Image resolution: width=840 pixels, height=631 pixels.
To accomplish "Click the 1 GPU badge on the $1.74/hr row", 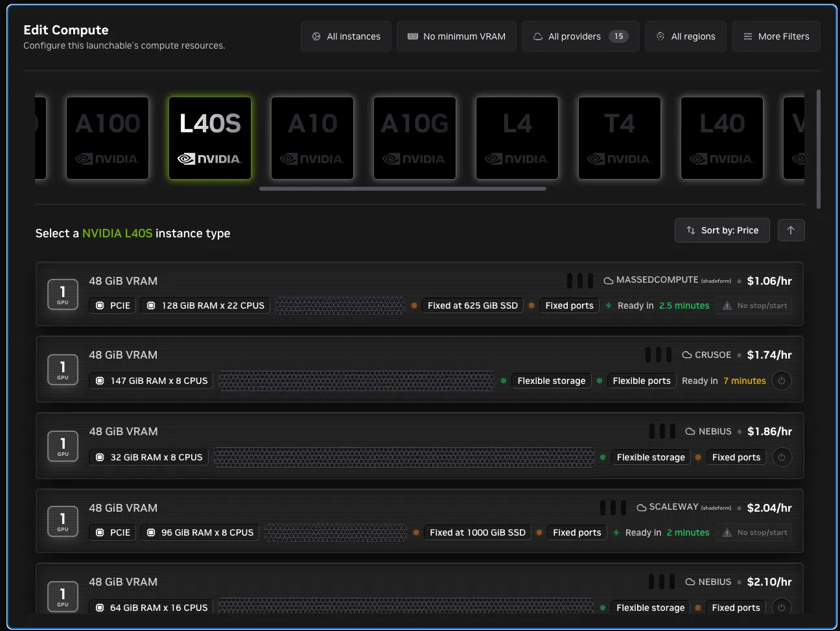I will 63,370.
